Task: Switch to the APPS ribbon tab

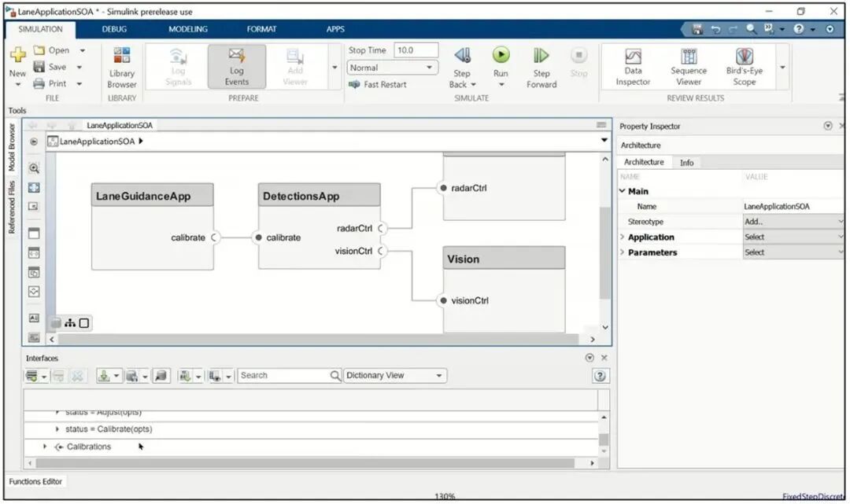Action: tap(335, 29)
